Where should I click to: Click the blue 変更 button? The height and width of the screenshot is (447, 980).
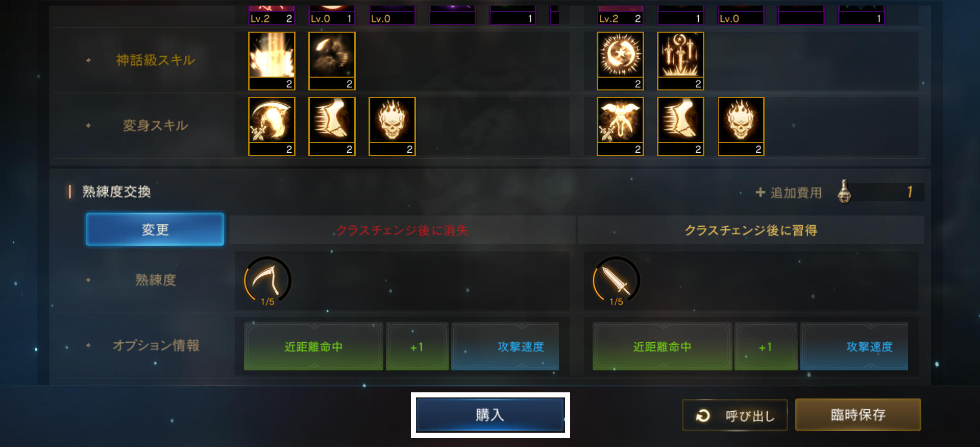point(155,229)
